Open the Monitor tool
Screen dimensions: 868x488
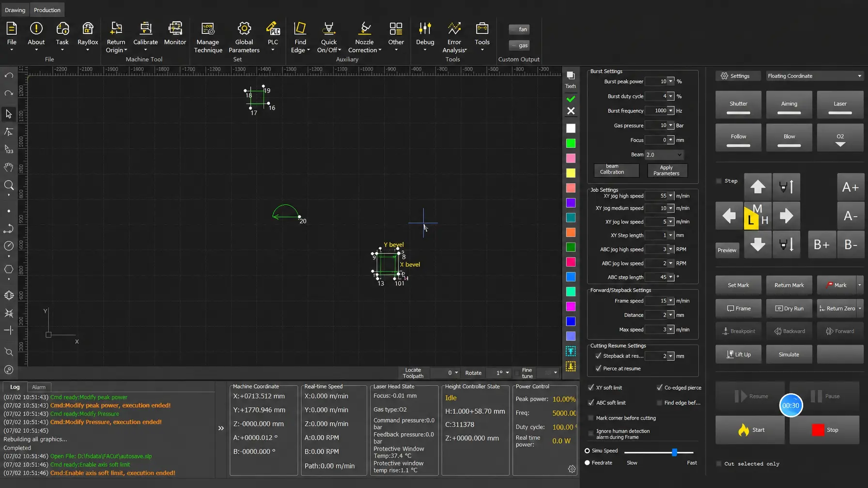tap(175, 34)
